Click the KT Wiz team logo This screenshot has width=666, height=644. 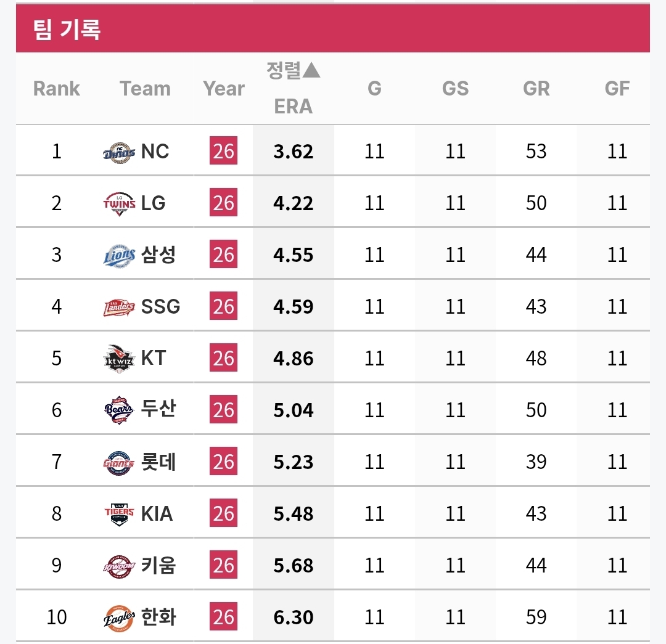click(119, 359)
